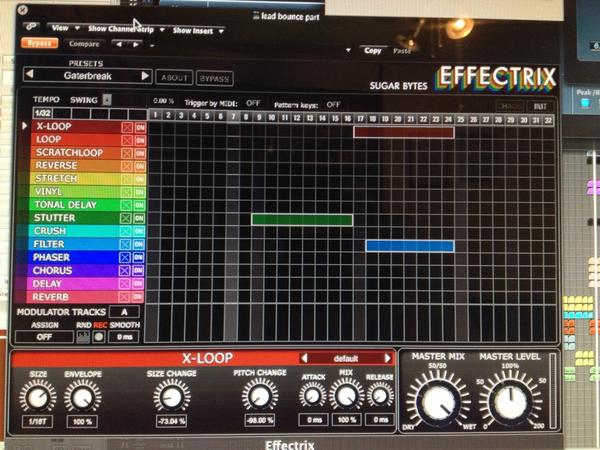Open the ABOUT button in Effectrix
Image resolution: width=600 pixels, height=450 pixels.
tap(174, 78)
